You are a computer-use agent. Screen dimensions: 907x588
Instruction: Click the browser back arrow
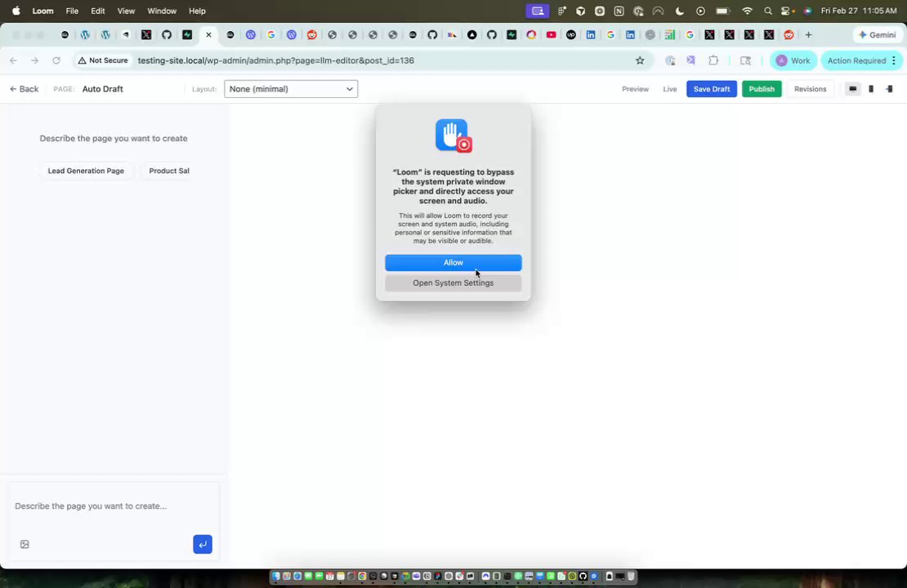coord(13,60)
